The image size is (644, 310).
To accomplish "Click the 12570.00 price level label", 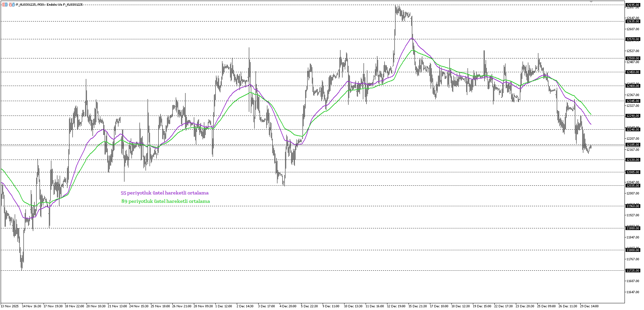I will 634,39.
